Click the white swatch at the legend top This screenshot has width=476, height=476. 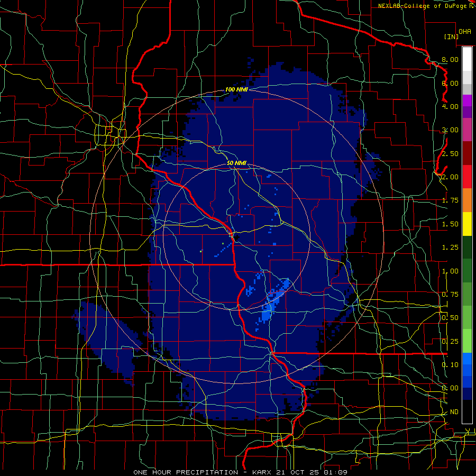(x=467, y=59)
